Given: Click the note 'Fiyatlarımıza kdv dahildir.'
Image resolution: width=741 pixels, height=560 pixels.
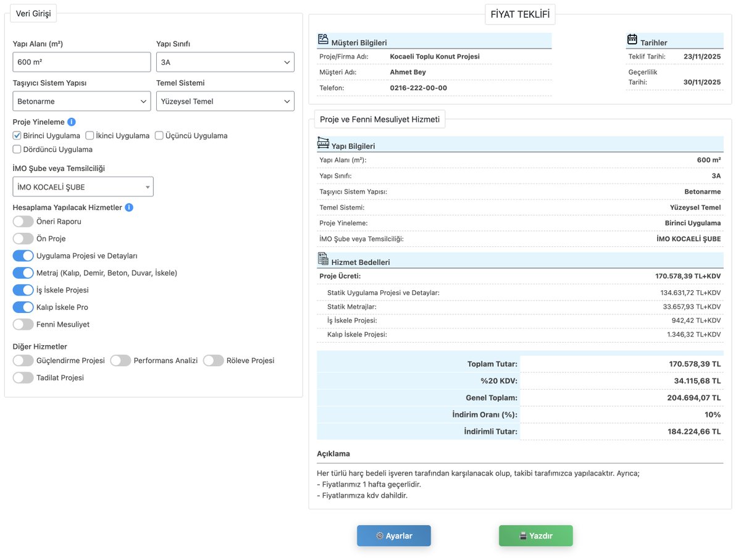Looking at the screenshot, I should 362,495.
